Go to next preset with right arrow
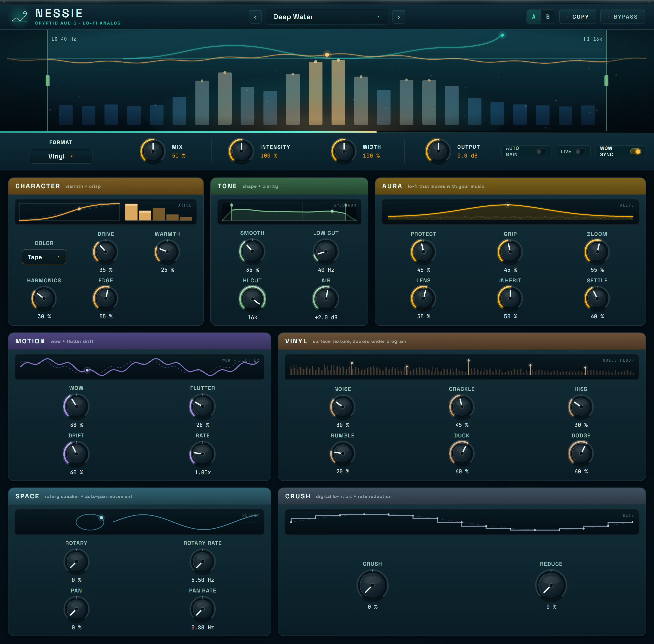 pos(399,17)
